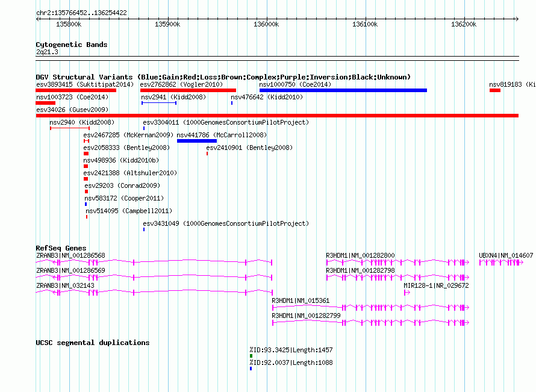Image resolution: width=536 pixels, height=392 pixels.
Task: Select esv3431049 (1000GenomesConsortiumPilotProject) label
Action: (x=226, y=223)
